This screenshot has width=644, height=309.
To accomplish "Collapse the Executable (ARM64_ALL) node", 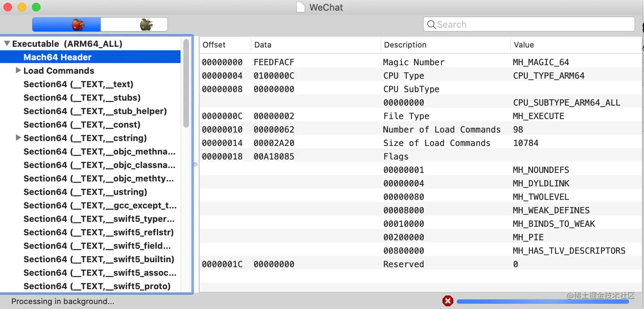I will [7, 43].
